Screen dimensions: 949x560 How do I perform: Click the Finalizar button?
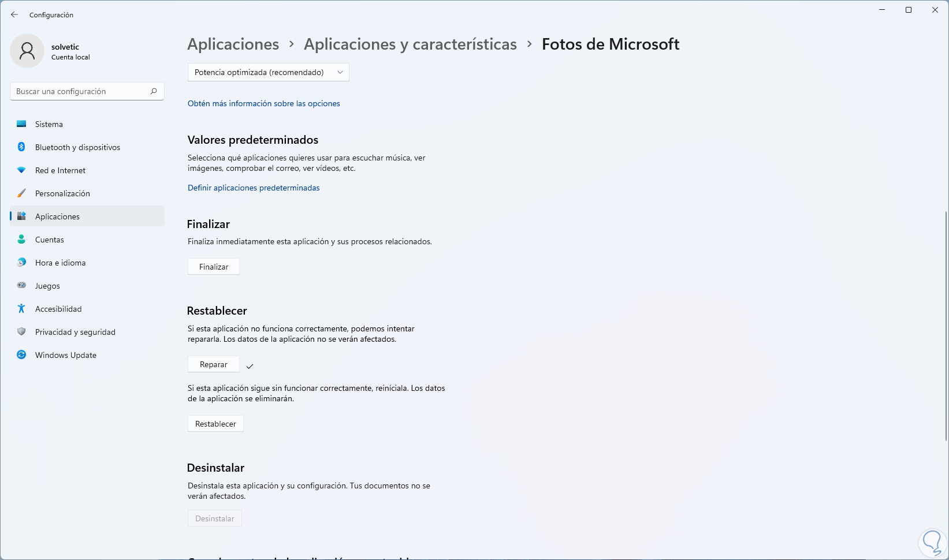coord(214,267)
